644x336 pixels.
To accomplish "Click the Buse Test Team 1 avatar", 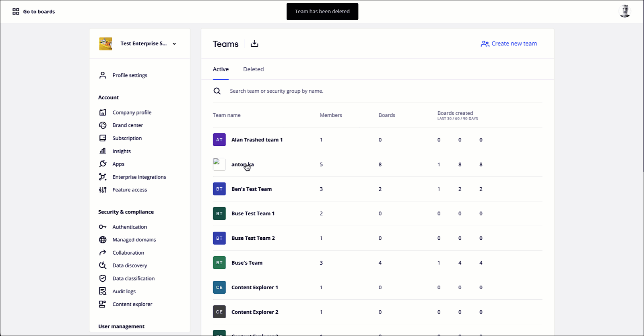I will pos(219,214).
